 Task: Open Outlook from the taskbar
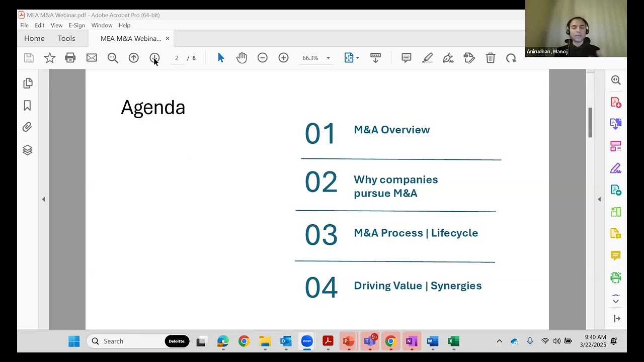[x=286, y=341]
